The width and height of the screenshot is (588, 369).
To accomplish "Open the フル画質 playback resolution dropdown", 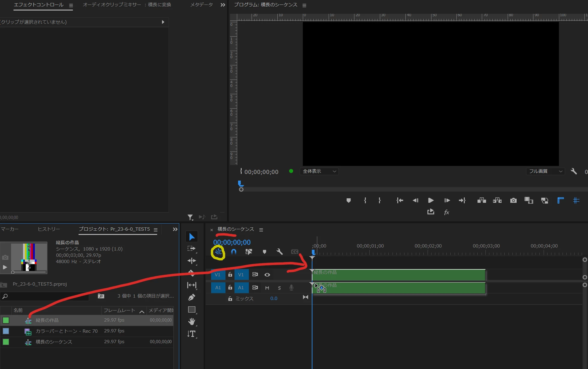I will coord(545,171).
